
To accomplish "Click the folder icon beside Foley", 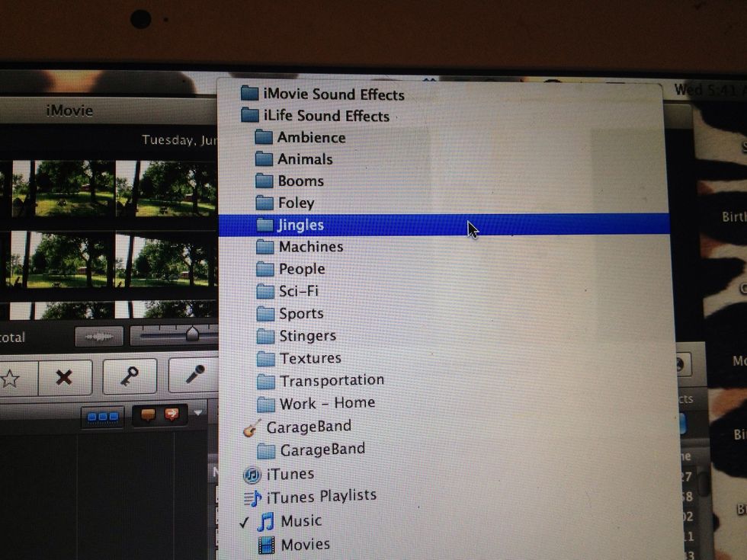I will 264,203.
